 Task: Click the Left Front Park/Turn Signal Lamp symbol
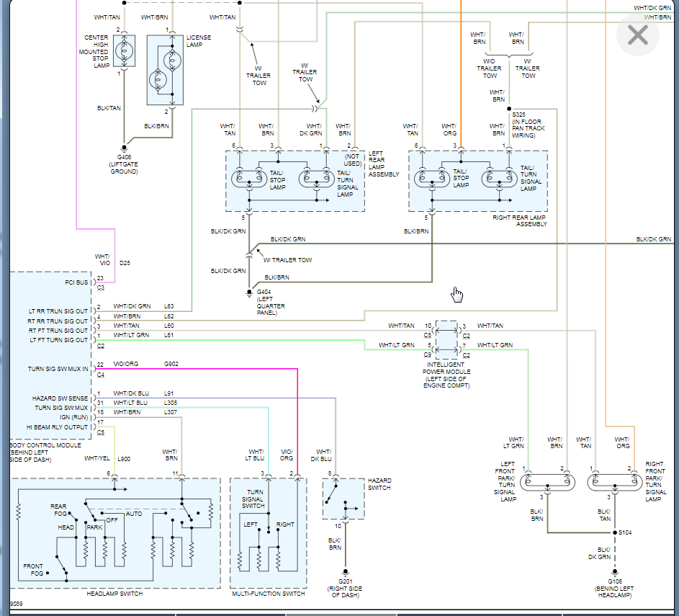coord(547,482)
